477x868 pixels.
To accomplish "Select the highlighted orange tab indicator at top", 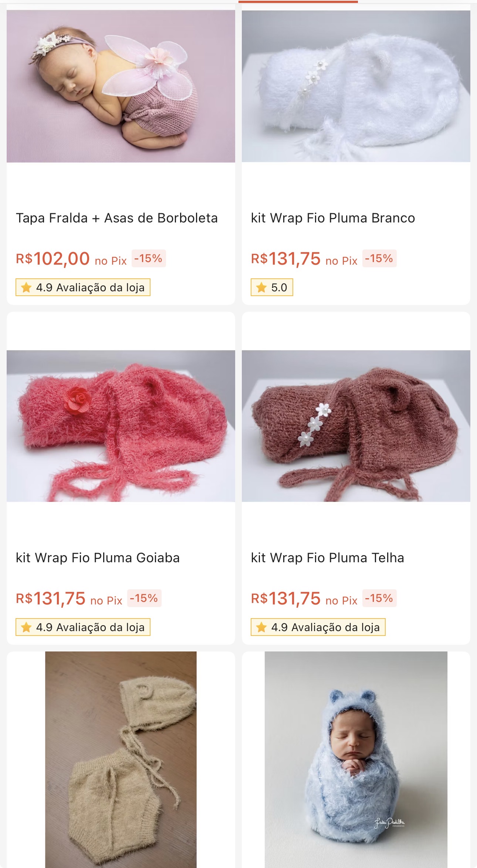I will click(298, 1).
